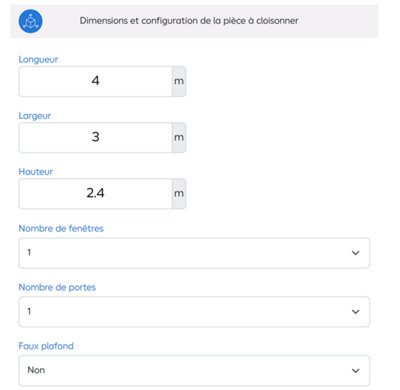
Task: Click the 'm' unit beside Largeur field
Action: [x=179, y=137]
